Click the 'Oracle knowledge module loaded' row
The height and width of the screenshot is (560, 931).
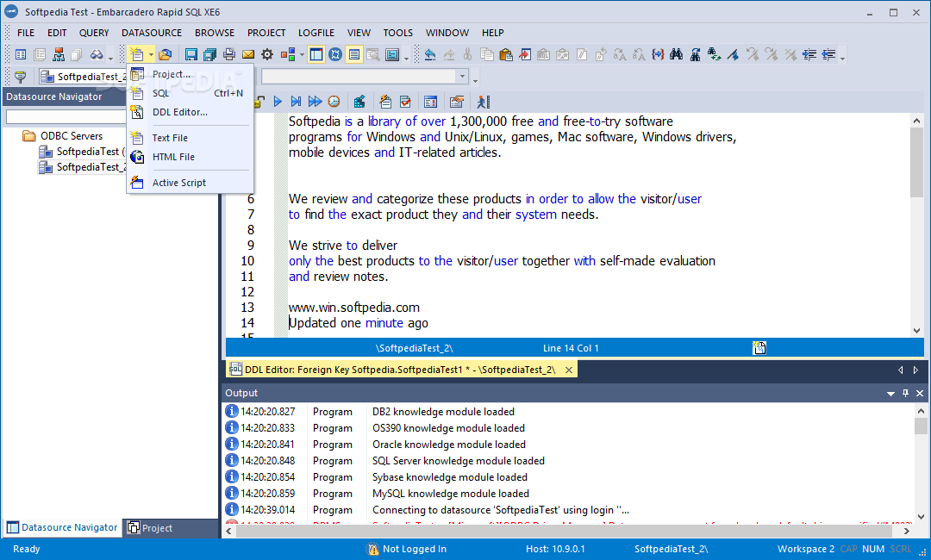pyautogui.click(x=567, y=445)
